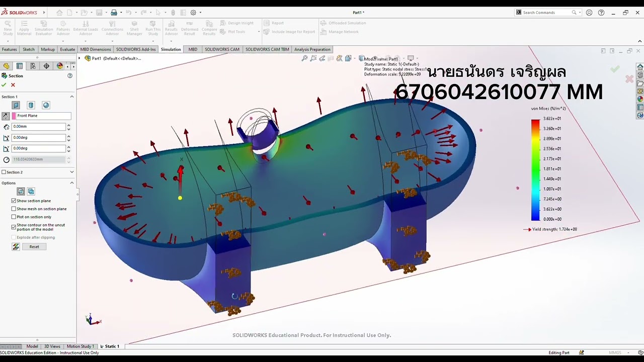Expand the Part1 tree in the viewport

tap(80, 58)
